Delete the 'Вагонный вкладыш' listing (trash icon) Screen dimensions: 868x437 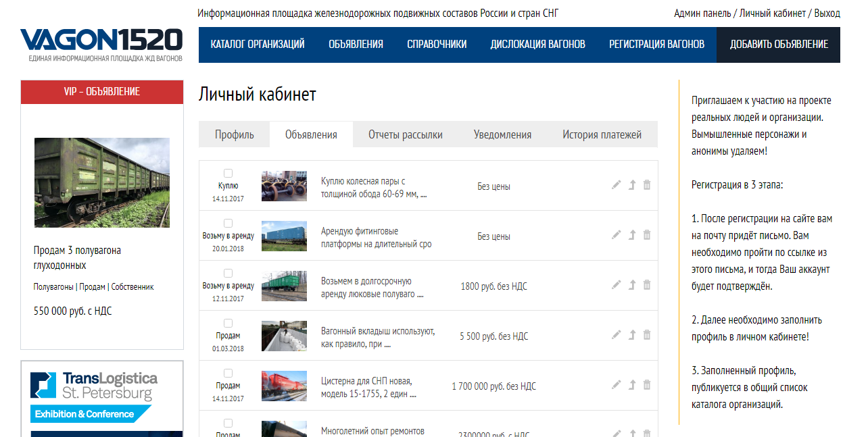(647, 335)
